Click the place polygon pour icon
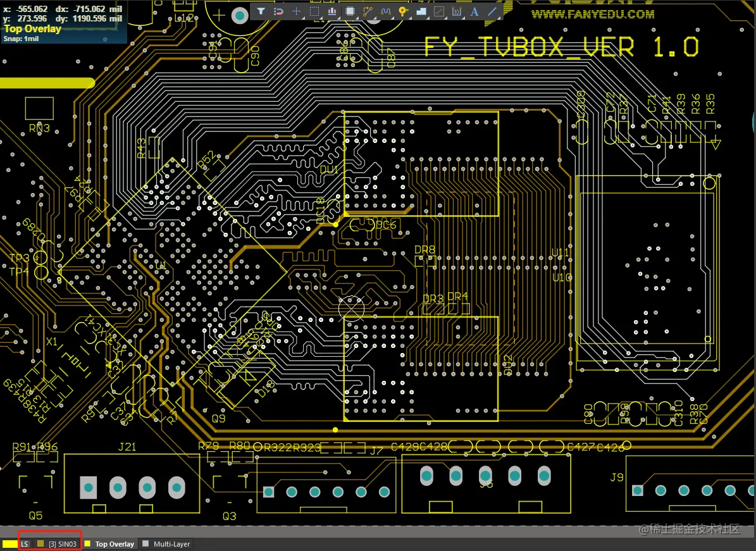Image resolution: width=756 pixels, height=551 pixels. point(421,11)
